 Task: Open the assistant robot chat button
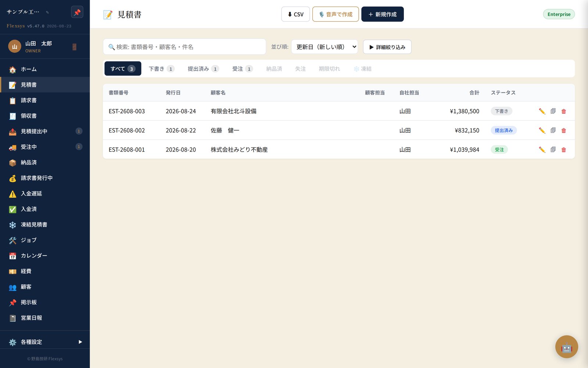coord(566,347)
